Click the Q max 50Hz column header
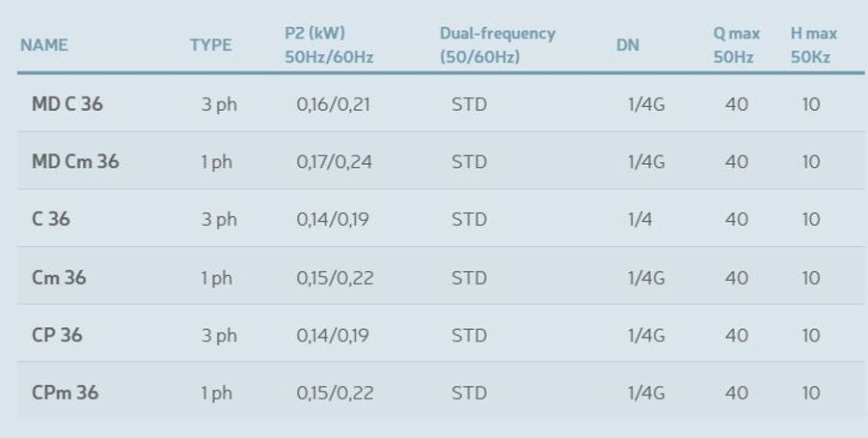868x438 pixels. (x=736, y=45)
